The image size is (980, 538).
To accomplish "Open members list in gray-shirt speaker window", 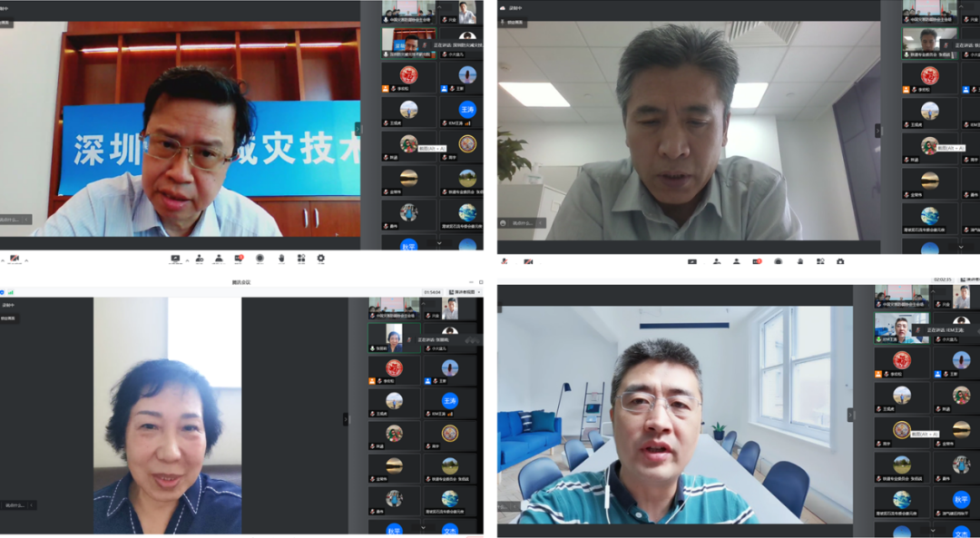I will click(x=736, y=262).
